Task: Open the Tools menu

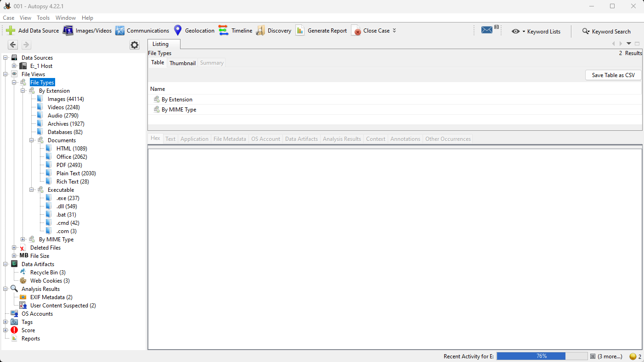Action: click(x=43, y=18)
